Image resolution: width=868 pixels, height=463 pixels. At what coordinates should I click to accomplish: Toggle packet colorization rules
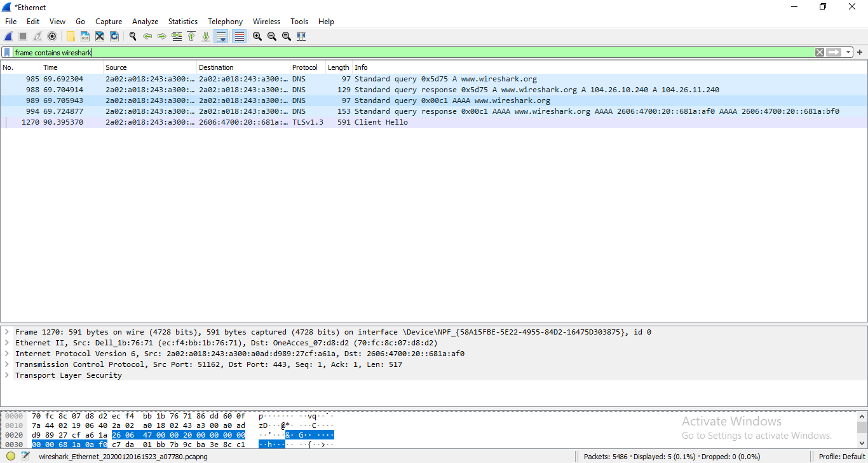tap(239, 36)
